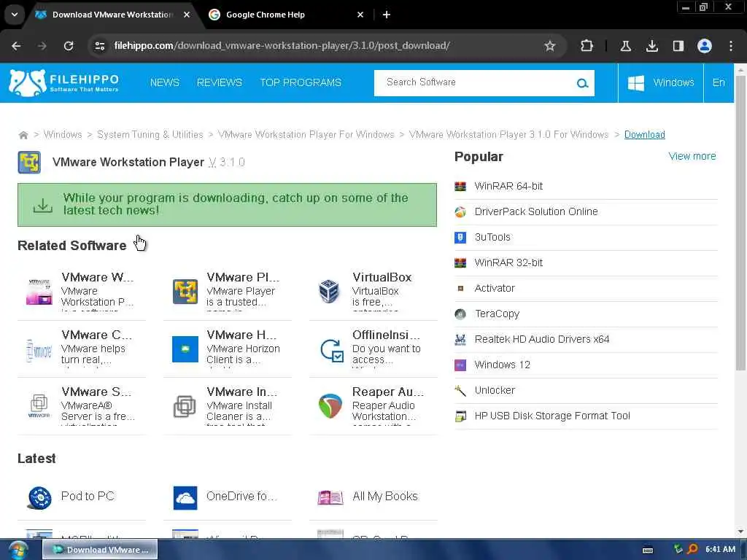
Task: Click the VirtualBox cube icon
Action: [x=329, y=291]
